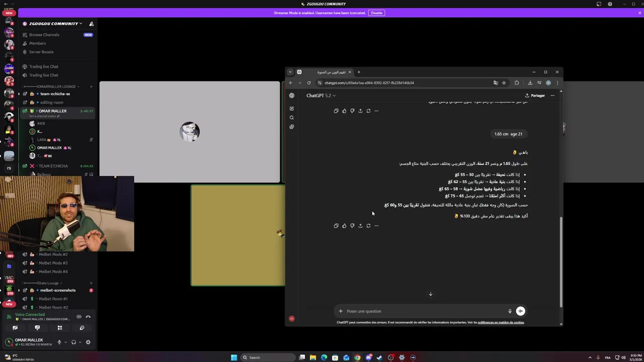The height and width of the screenshot is (362, 644).
Task: Regenerate the upper ChatGPT response
Action: tap(368, 111)
